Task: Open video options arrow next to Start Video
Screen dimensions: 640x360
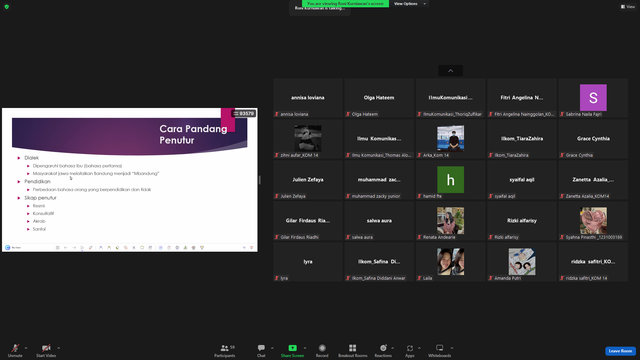Action: [x=59, y=348]
